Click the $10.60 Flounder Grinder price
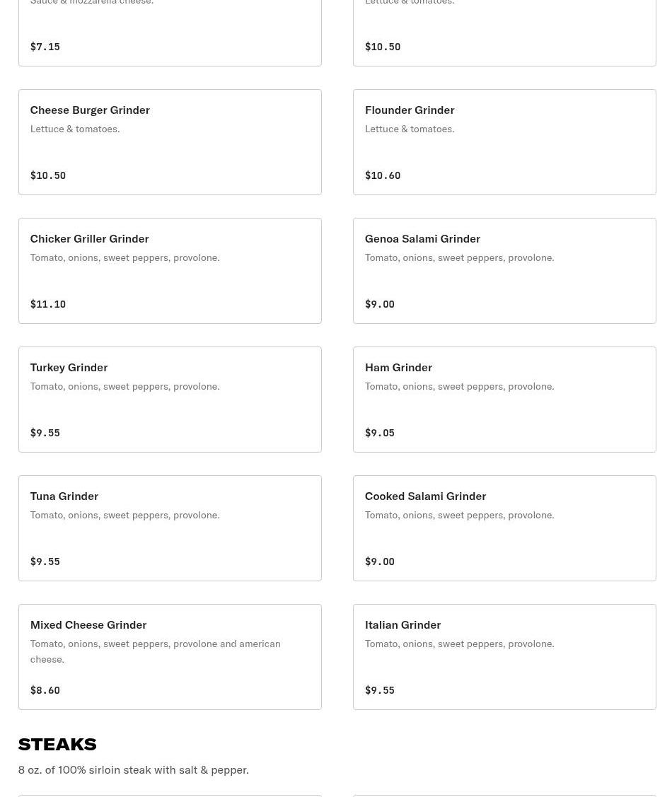672x797 pixels. click(x=383, y=175)
